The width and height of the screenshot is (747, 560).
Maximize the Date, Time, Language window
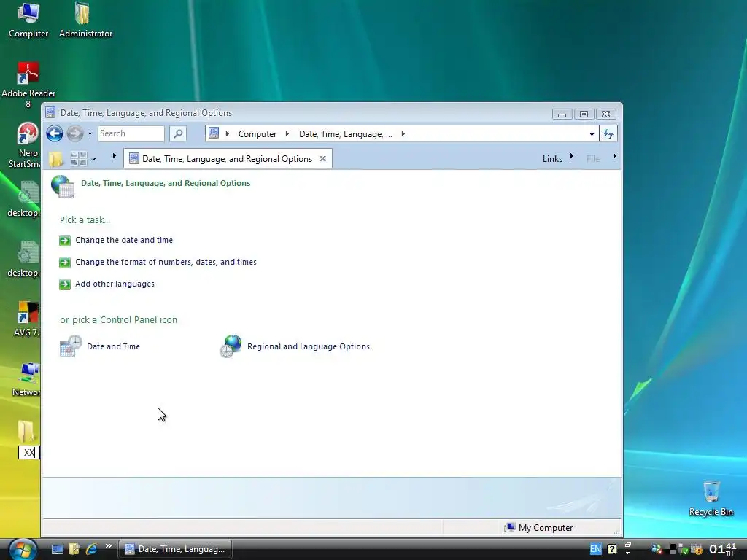(x=584, y=114)
